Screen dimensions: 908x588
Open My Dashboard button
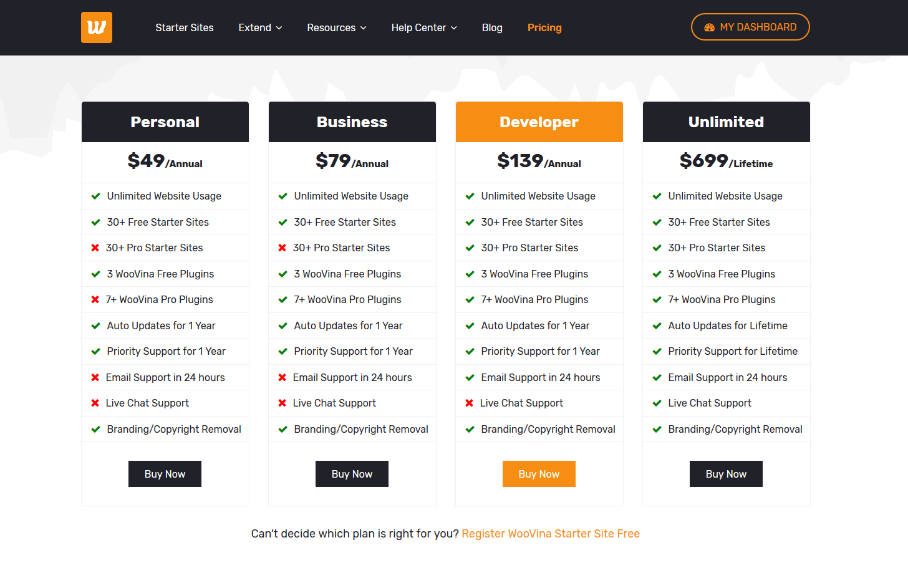[750, 27]
